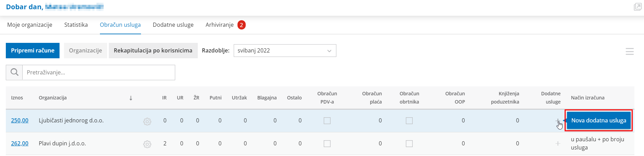The width and height of the screenshot is (644, 156).
Task: Open the Dodatne usluge tab
Action: [173, 25]
